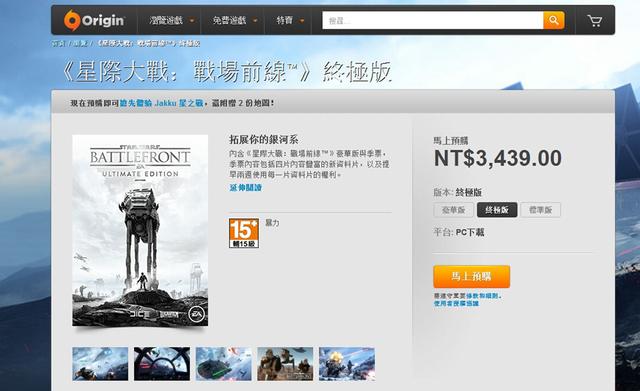This screenshot has height=391, width=640.
Task: Click the 平台: PC下載 platform text
Action: pos(459,232)
